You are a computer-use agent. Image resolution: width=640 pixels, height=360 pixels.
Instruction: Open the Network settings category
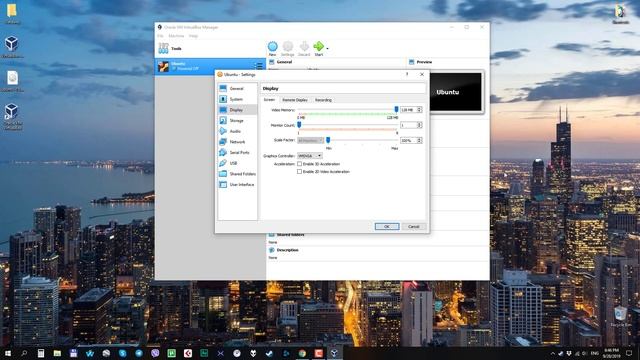point(237,142)
